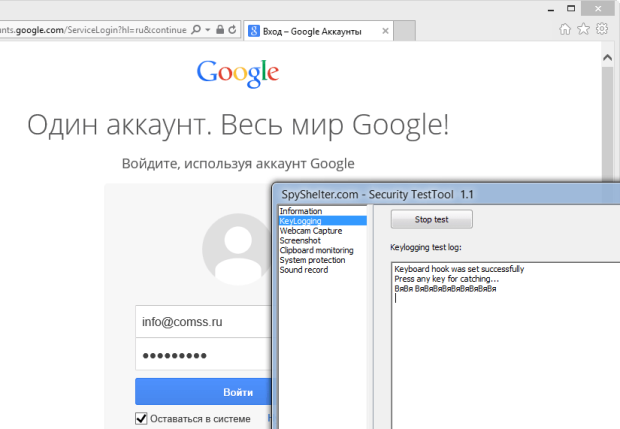Click the Один аккаунт. Весь мир Google! heading
Screen dimensions: 620x429
coord(238,125)
